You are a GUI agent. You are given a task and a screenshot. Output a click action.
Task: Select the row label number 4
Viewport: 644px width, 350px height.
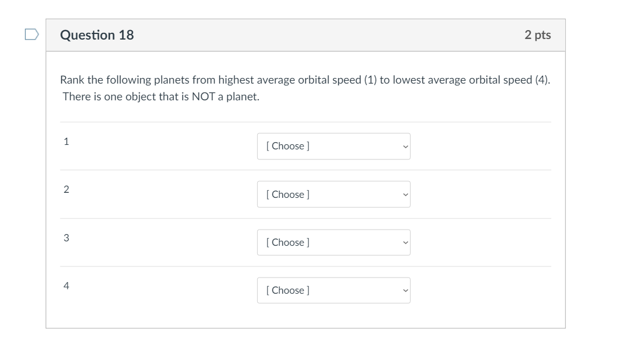tap(66, 286)
